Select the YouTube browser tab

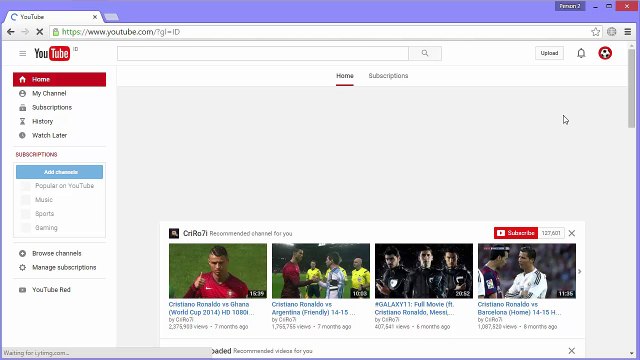pyautogui.click(x=53, y=17)
